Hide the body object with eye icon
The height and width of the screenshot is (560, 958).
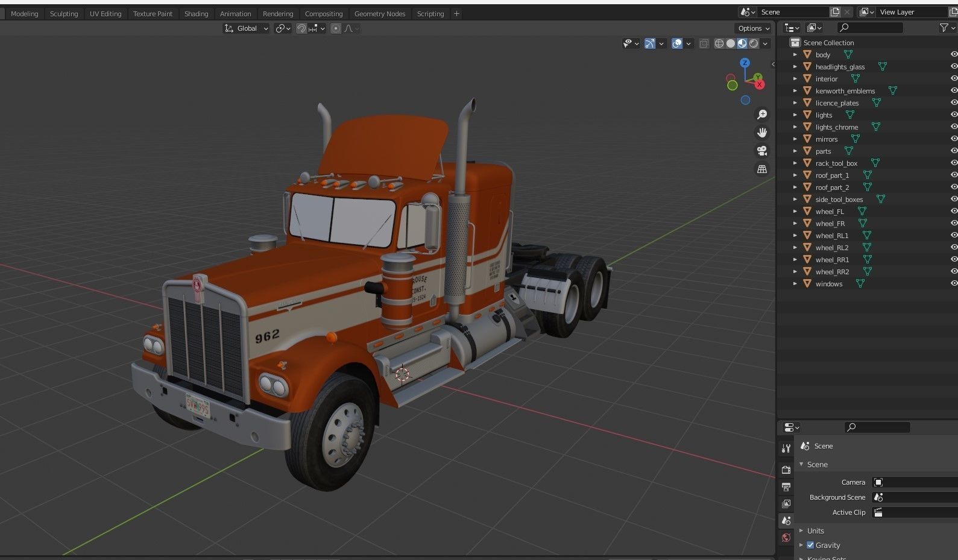tap(954, 54)
